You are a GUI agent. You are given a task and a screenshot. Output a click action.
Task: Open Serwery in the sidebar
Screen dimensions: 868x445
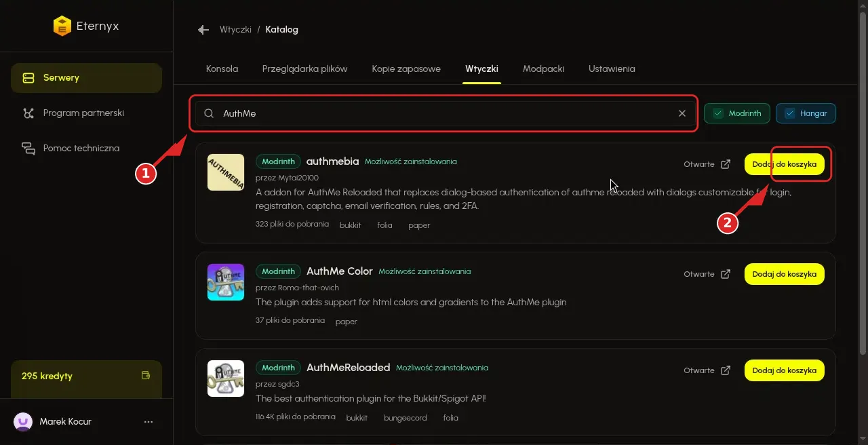86,78
